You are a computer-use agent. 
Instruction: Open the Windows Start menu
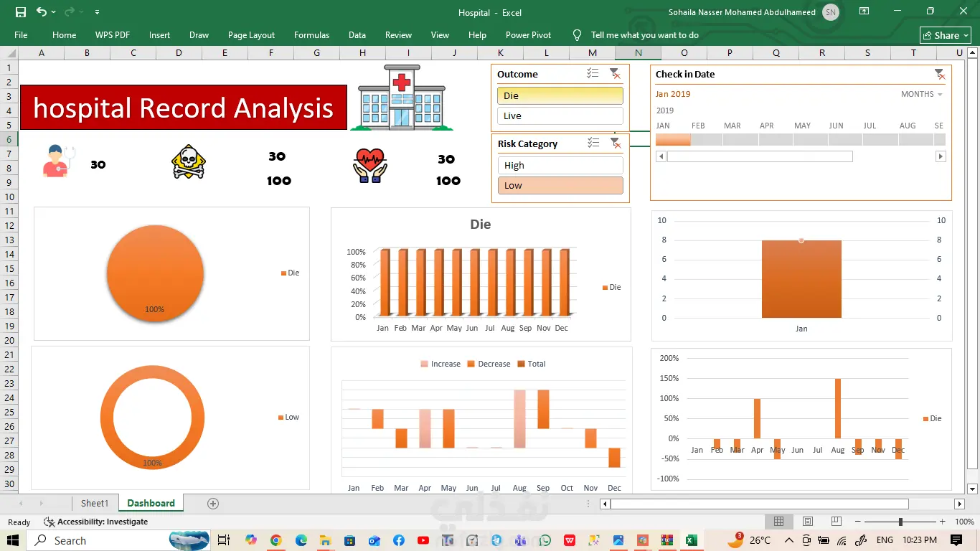[13, 540]
